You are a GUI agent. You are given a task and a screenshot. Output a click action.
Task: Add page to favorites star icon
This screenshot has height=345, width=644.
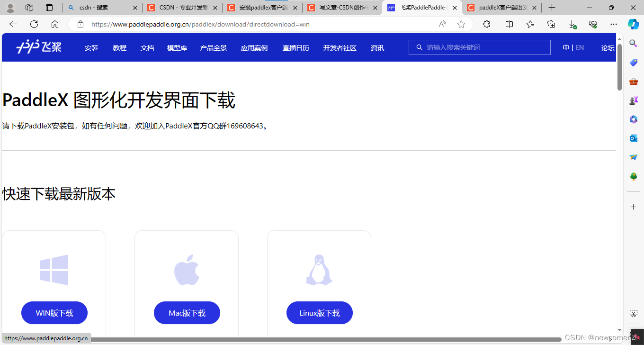click(x=461, y=24)
